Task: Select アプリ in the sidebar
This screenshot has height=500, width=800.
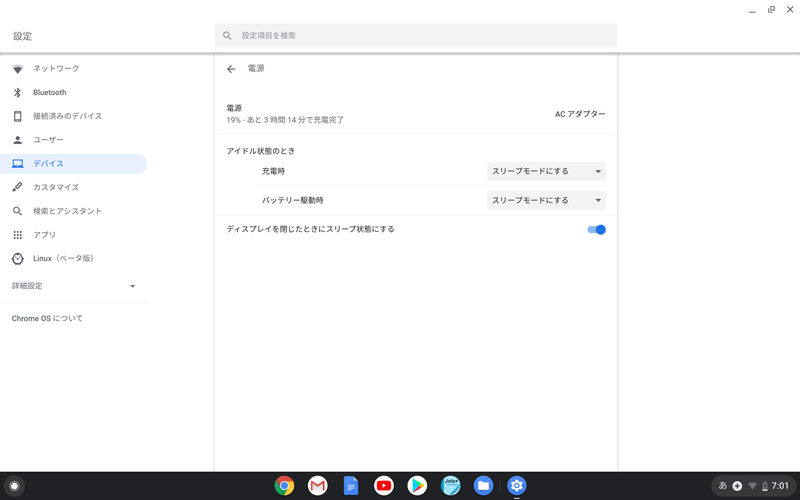Action: point(73,235)
